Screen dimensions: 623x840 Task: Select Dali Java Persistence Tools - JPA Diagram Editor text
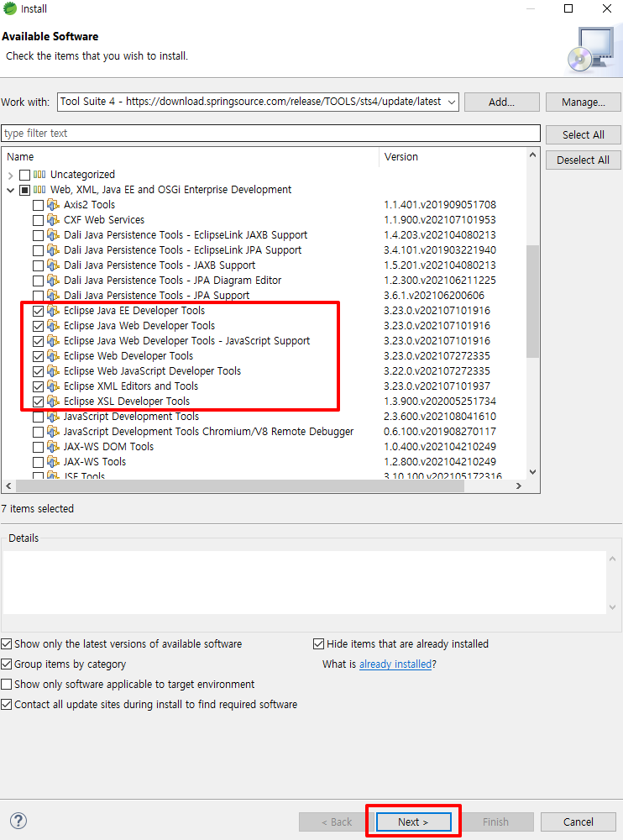click(x=172, y=281)
